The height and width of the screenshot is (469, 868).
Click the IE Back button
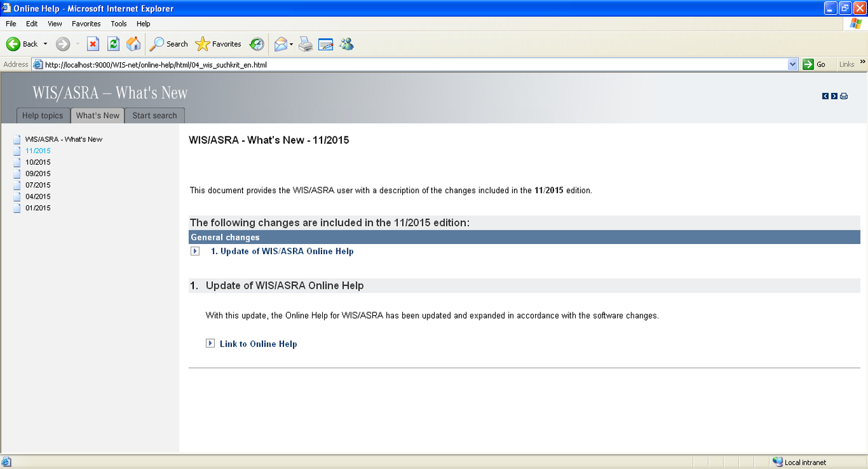tap(22, 44)
